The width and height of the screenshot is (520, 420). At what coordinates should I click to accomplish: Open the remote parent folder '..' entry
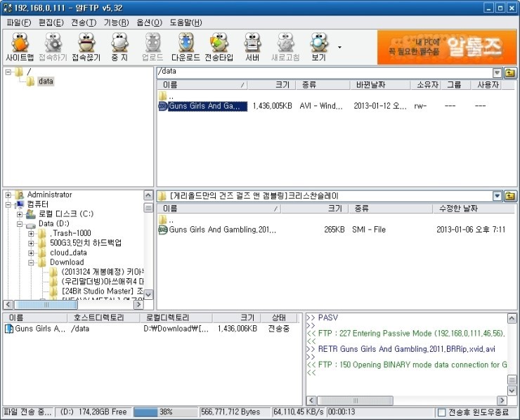167,96
